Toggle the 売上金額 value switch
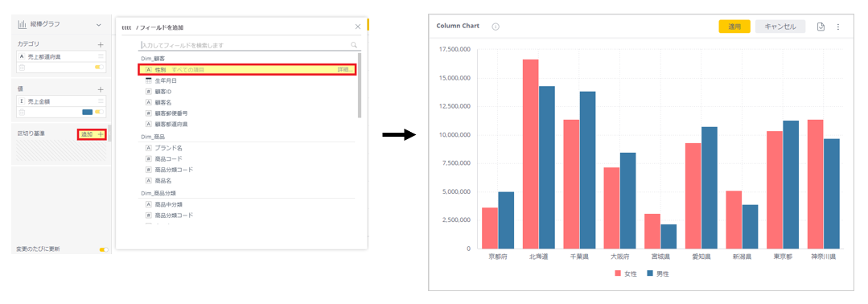This screenshot has width=868, height=304. [x=99, y=112]
